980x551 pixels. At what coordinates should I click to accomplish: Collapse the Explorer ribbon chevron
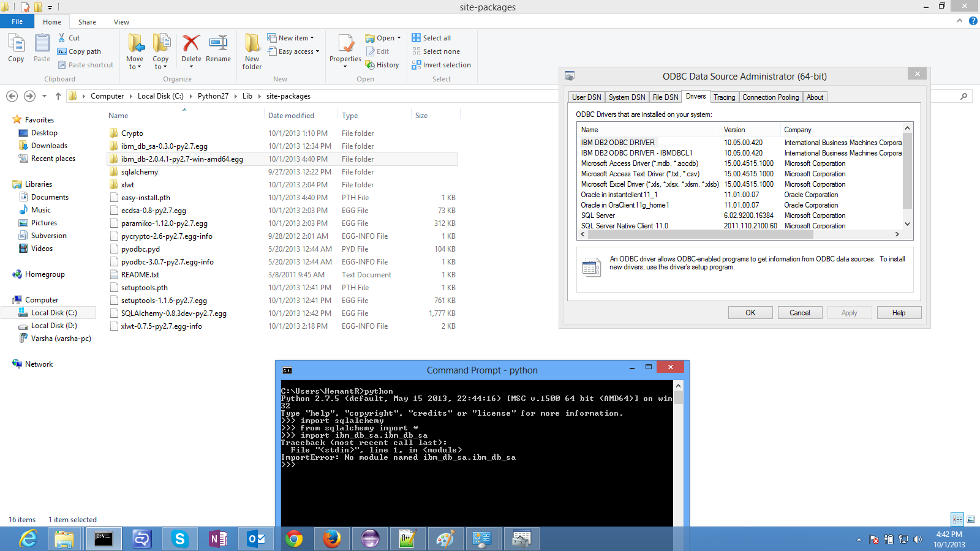coord(960,21)
